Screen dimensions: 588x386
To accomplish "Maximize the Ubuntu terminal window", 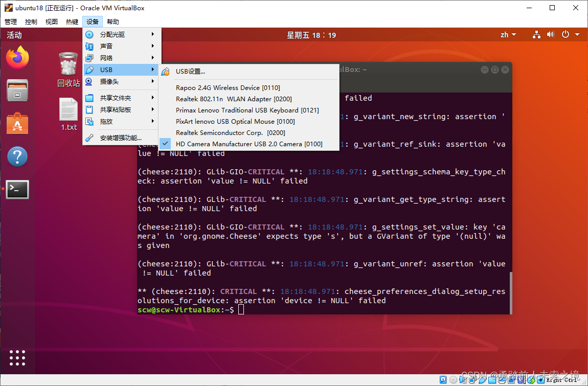I will point(494,70).
